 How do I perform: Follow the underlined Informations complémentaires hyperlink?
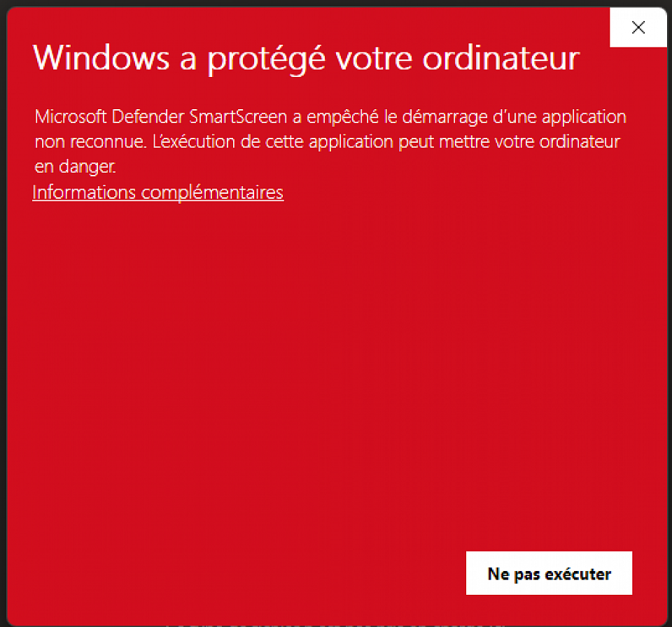point(157,192)
